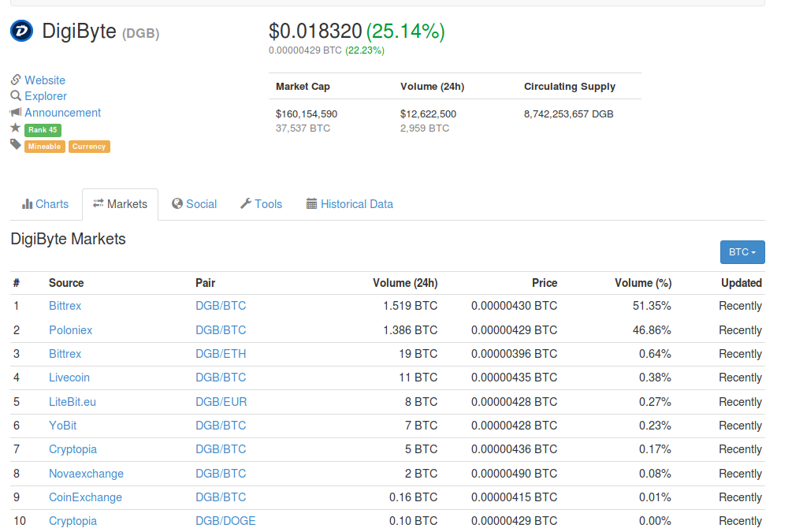Open the Announcement link
Image resolution: width=792 pixels, height=532 pixels.
click(62, 113)
